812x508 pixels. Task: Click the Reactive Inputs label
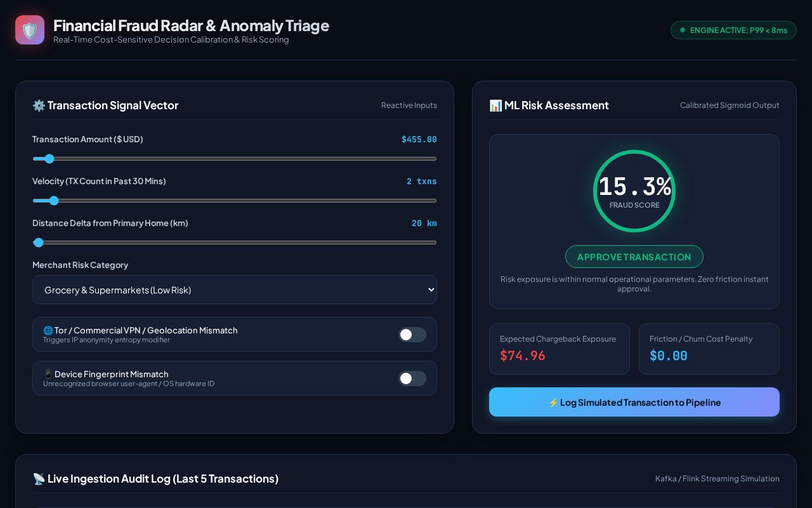[x=409, y=105]
